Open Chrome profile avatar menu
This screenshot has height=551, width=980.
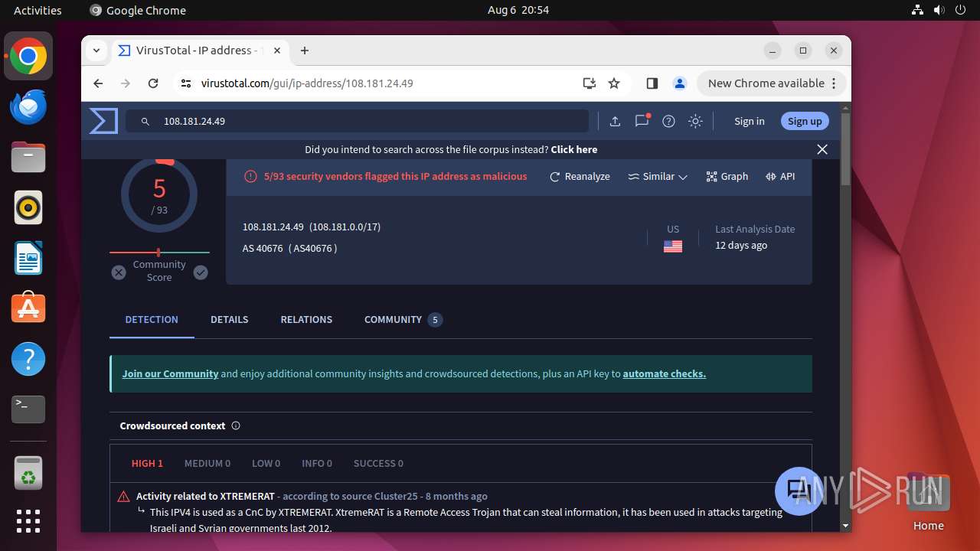pos(679,83)
